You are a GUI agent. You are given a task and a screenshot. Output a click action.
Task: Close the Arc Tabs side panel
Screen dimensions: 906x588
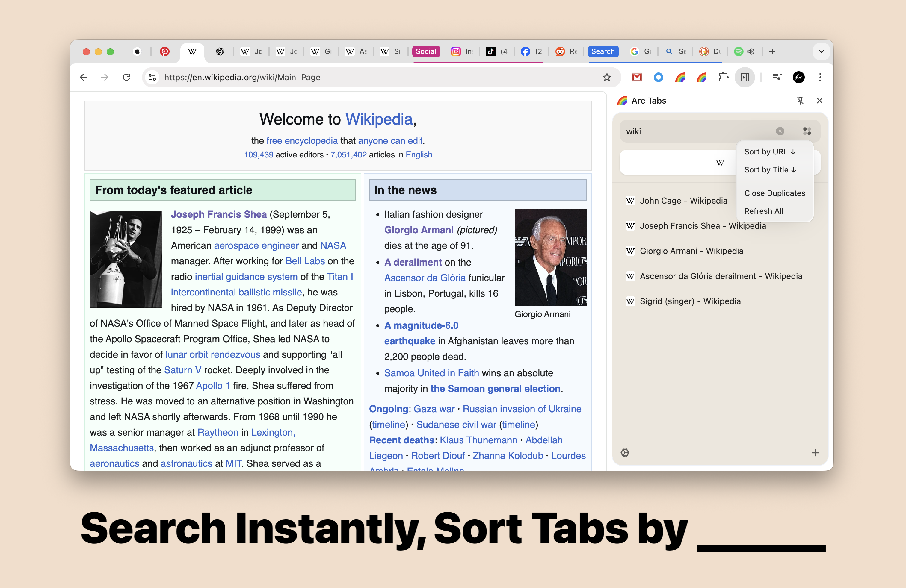pos(820,101)
